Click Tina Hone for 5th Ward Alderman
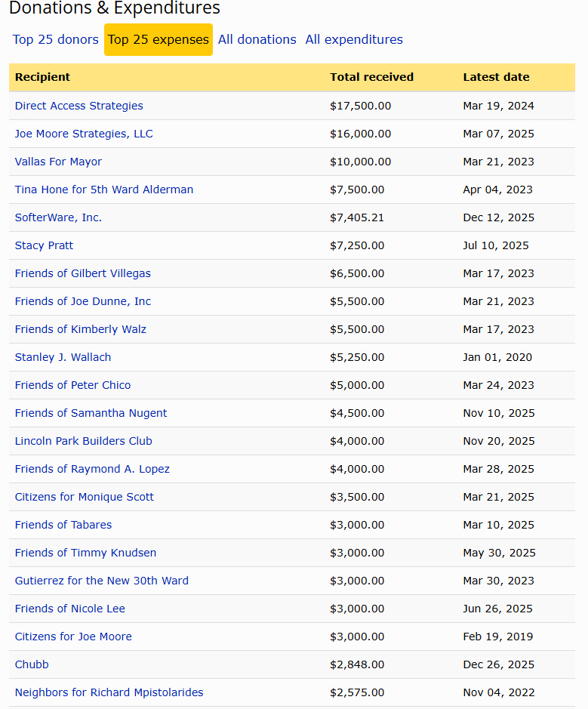Image resolution: width=588 pixels, height=709 pixels. (104, 190)
